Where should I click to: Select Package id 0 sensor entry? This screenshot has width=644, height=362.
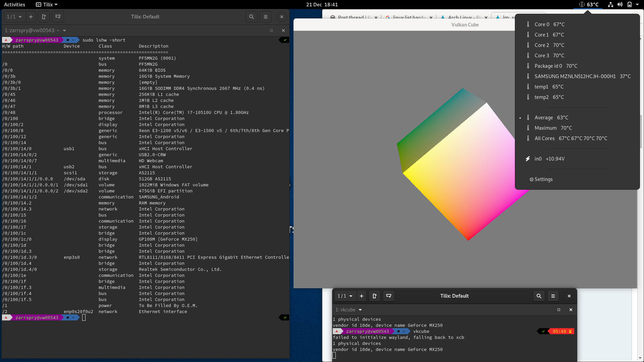[577, 66]
